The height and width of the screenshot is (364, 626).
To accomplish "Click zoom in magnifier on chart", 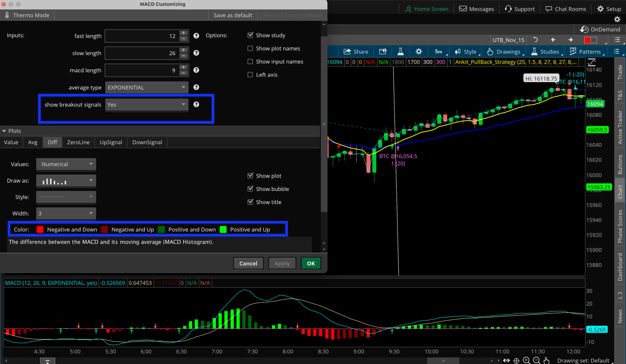I will pos(526,360).
